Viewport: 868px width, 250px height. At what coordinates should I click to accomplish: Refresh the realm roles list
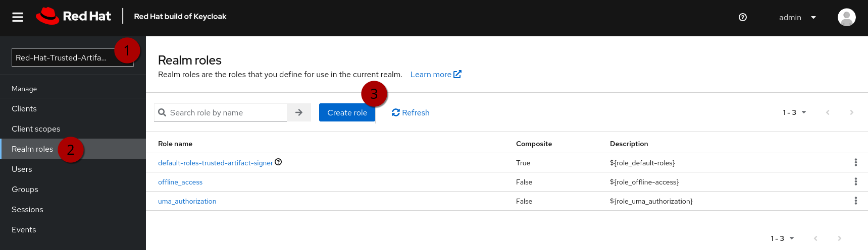tap(411, 112)
